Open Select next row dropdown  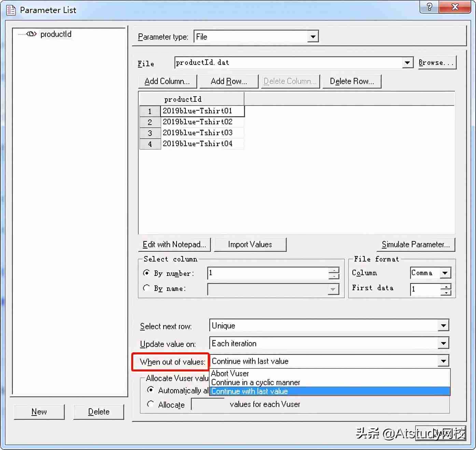pyautogui.click(x=443, y=325)
